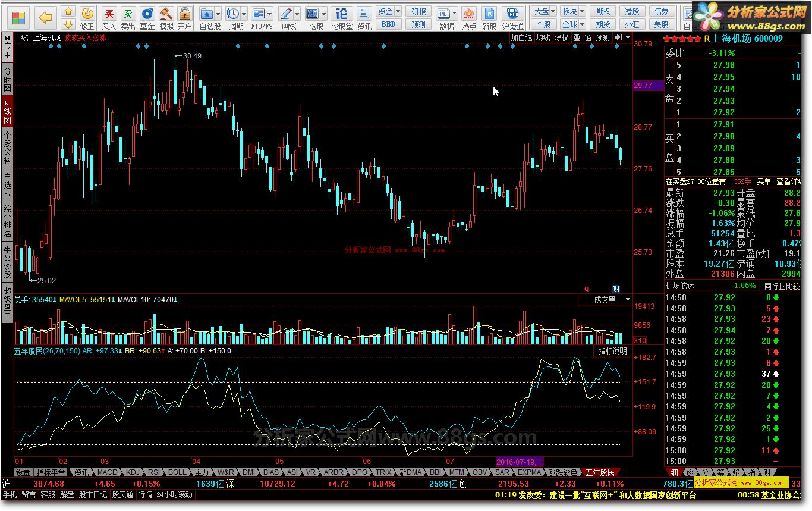812x511 pixels.
Task: Toggle the 预测 forecast in chart header
Action: point(603,37)
